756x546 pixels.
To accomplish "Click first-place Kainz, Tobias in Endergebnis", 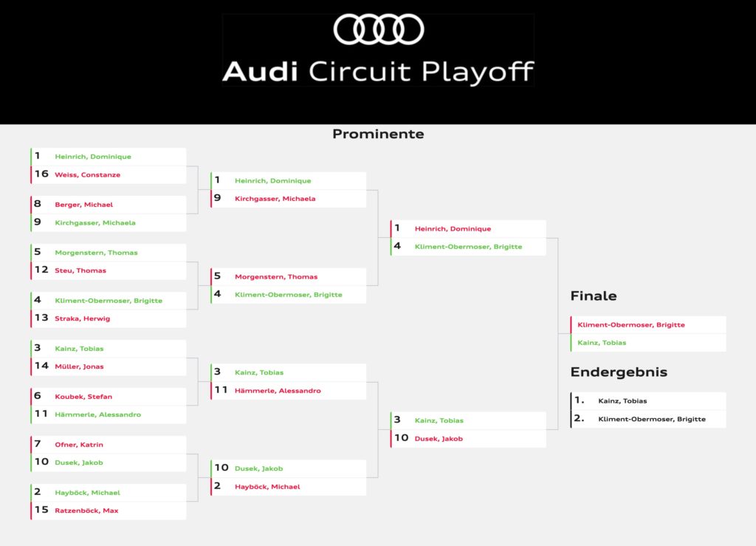I will pos(622,401).
